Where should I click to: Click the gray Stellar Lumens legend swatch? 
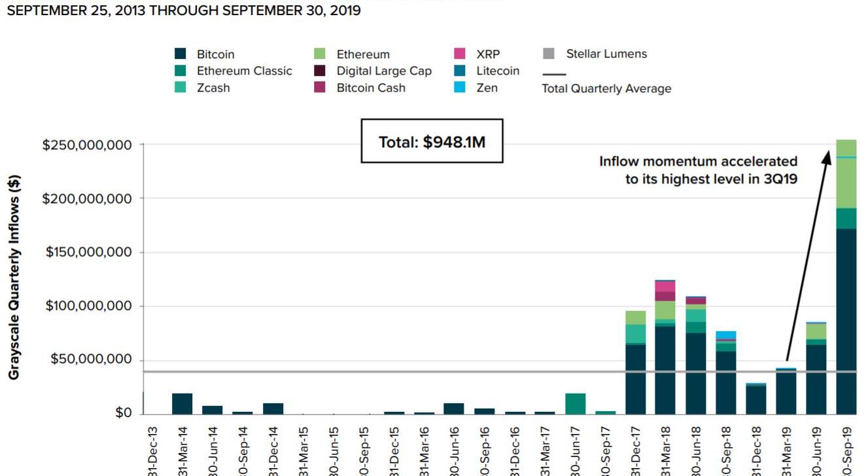point(549,54)
